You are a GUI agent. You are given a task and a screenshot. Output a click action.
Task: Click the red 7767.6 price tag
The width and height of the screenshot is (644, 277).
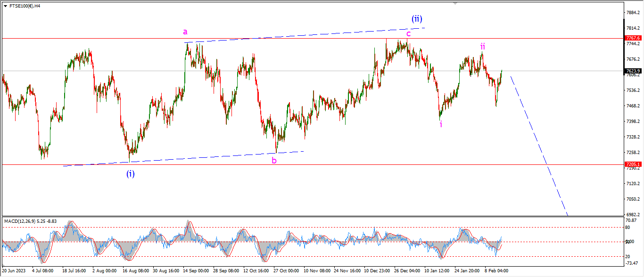[x=633, y=38]
